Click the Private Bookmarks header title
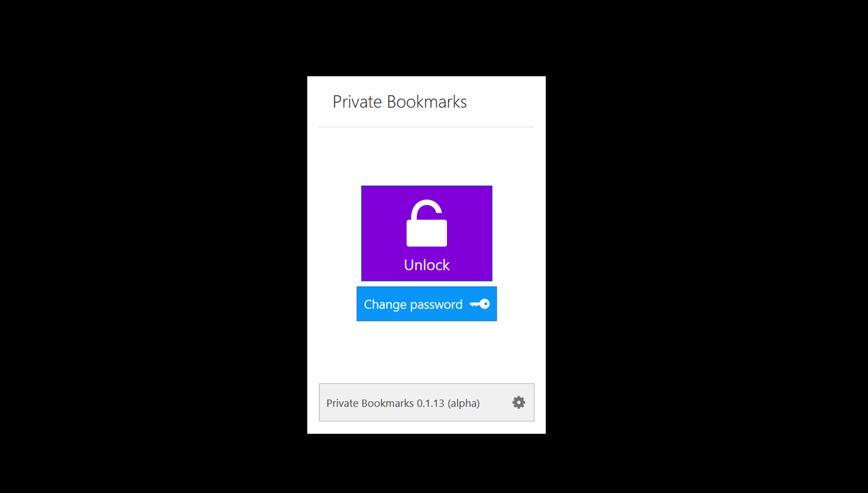 (400, 102)
